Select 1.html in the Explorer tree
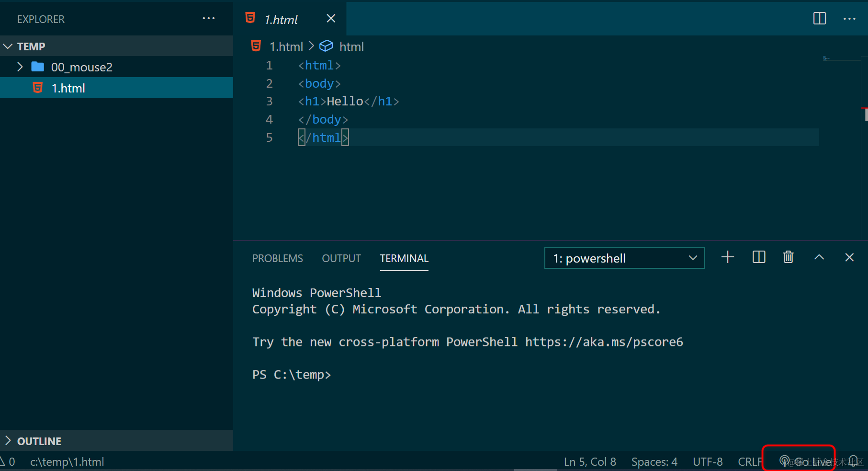Viewport: 868px width, 471px height. [116, 88]
